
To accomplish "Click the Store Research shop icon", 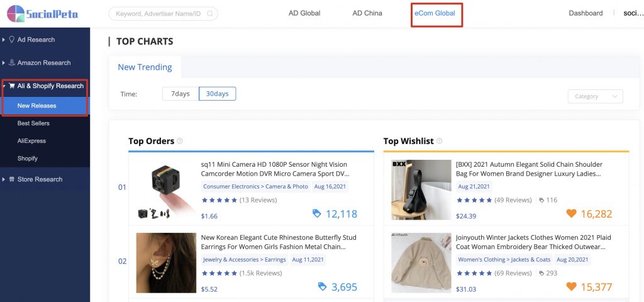I will (11, 179).
